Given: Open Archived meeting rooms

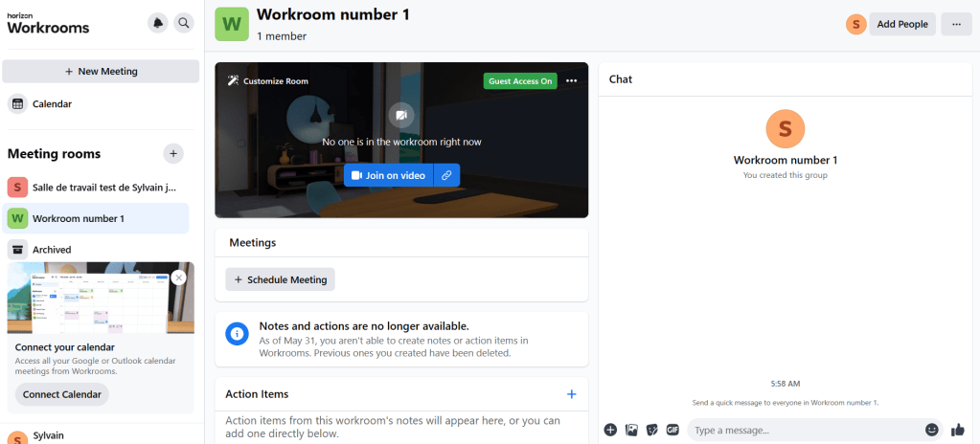Looking at the screenshot, I should tap(52, 250).
